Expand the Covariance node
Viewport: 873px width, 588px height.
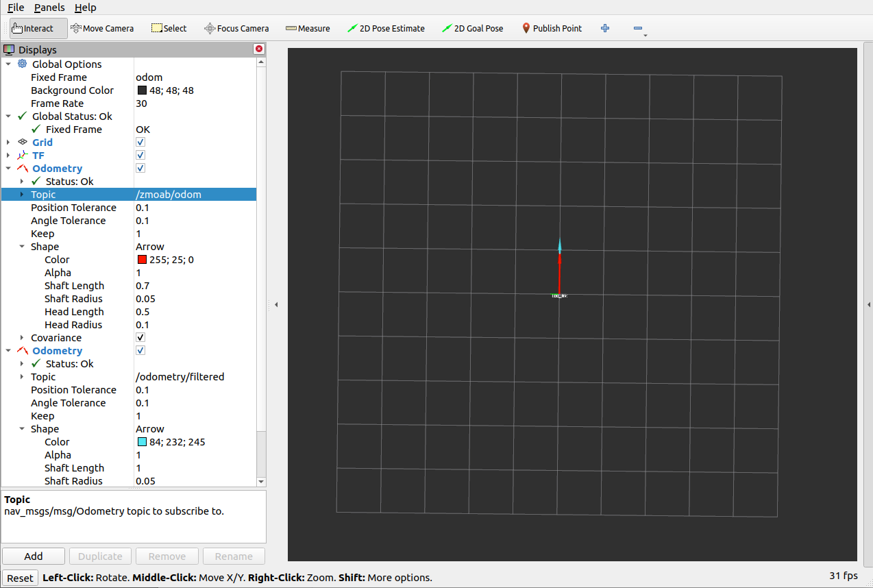pos(22,338)
